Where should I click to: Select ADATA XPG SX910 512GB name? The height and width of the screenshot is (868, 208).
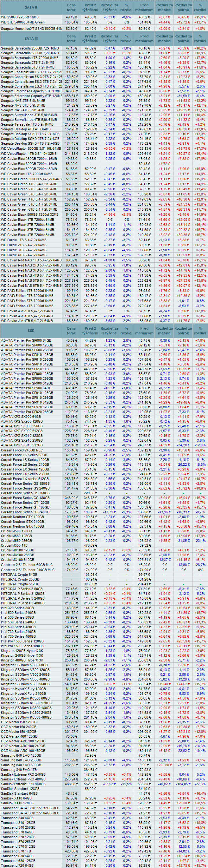coord(22,445)
